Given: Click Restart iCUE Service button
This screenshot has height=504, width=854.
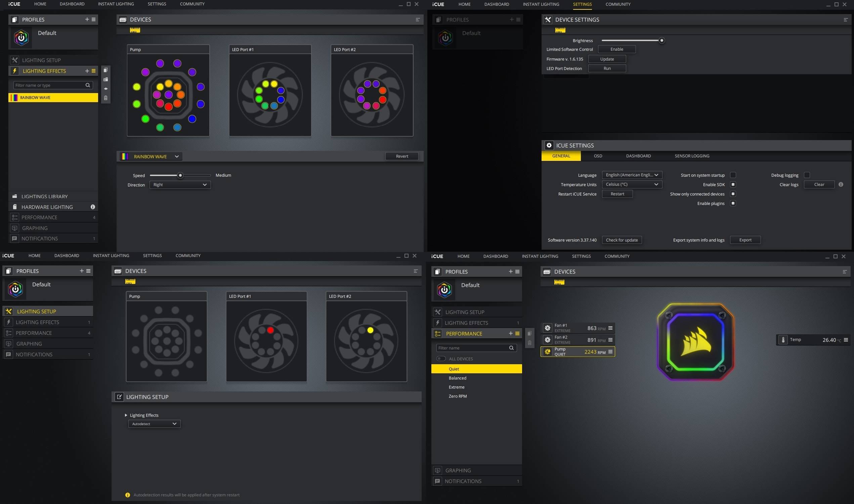Looking at the screenshot, I should [617, 194].
